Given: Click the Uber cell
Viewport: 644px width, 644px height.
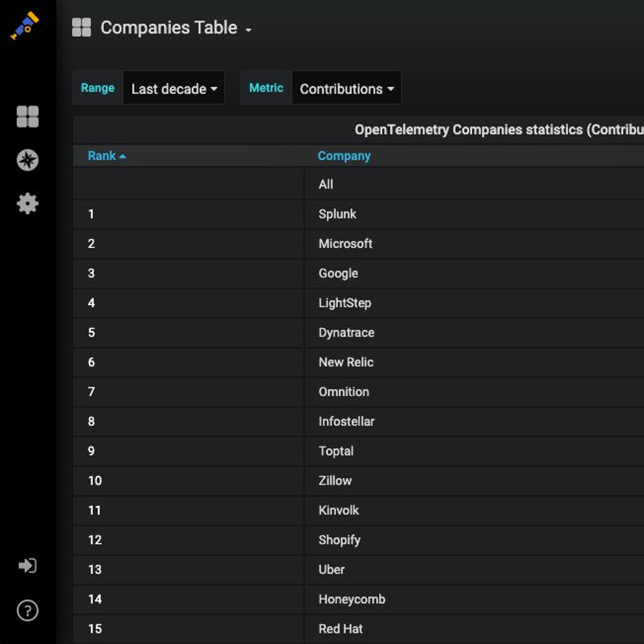Looking at the screenshot, I should point(474,570).
